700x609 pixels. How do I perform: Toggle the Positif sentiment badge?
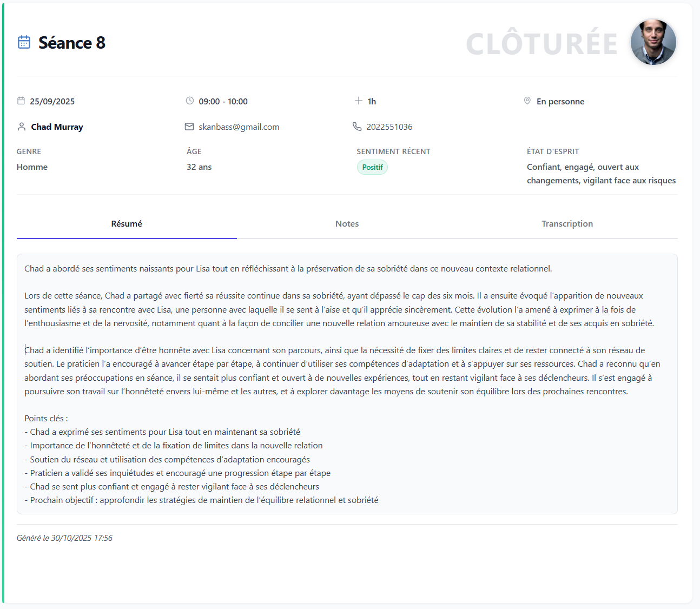[x=372, y=167]
